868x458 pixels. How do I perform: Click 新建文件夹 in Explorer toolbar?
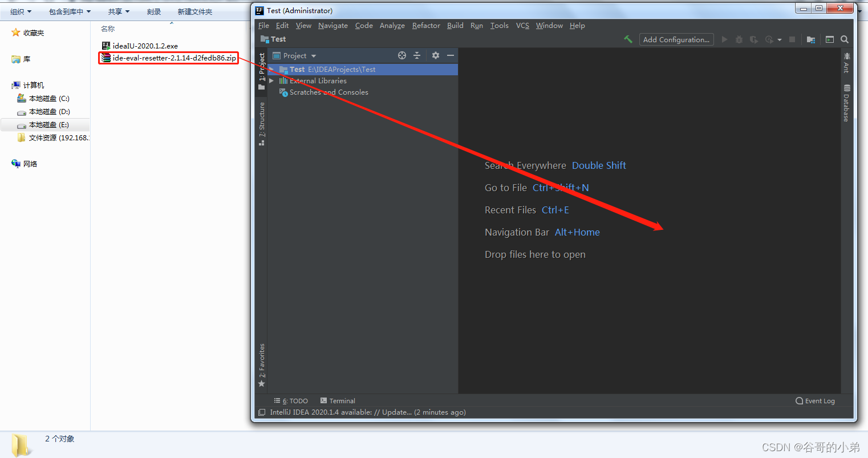coord(195,11)
